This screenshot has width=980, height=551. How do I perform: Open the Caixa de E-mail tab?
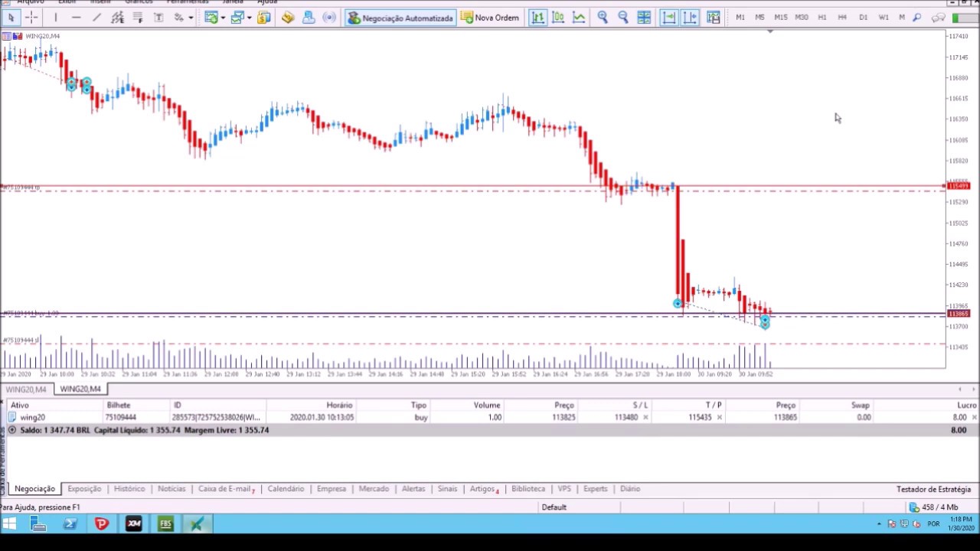(x=226, y=488)
